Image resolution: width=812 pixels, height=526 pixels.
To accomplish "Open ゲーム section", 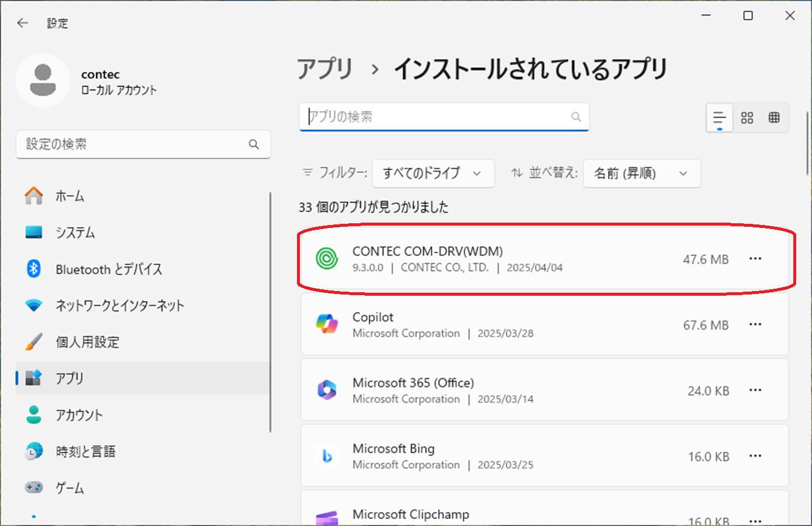I will point(143,487).
